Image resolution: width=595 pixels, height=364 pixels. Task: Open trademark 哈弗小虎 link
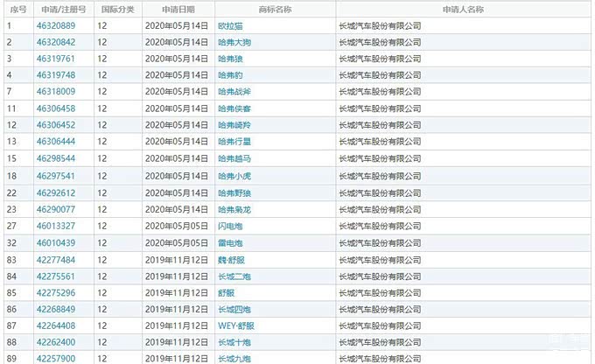(x=234, y=176)
